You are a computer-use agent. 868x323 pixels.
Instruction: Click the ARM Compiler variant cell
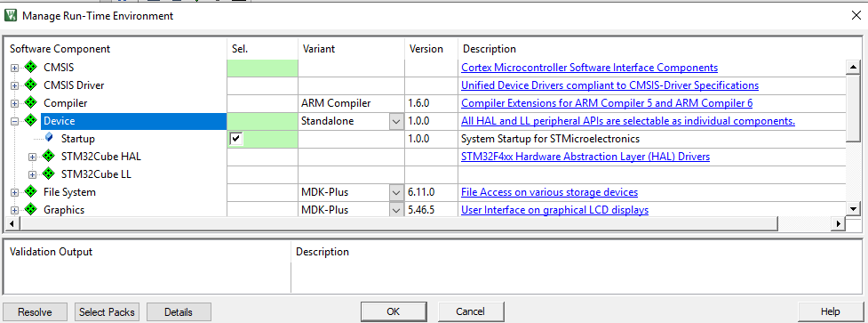(x=351, y=103)
